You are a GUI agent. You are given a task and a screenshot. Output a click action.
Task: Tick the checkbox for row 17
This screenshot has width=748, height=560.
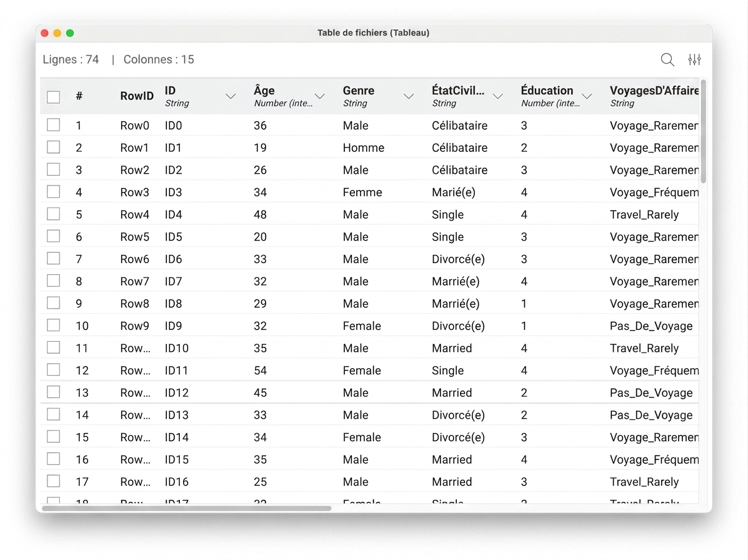coord(54,481)
